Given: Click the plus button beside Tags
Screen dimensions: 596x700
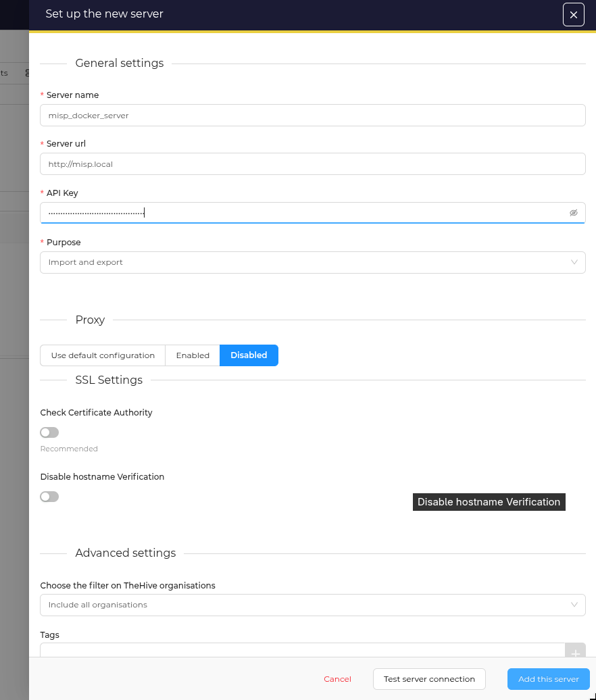Looking at the screenshot, I should 576,651.
